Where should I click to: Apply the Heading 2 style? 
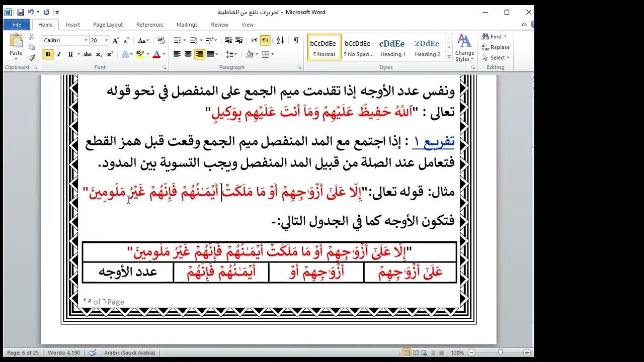[x=427, y=47]
